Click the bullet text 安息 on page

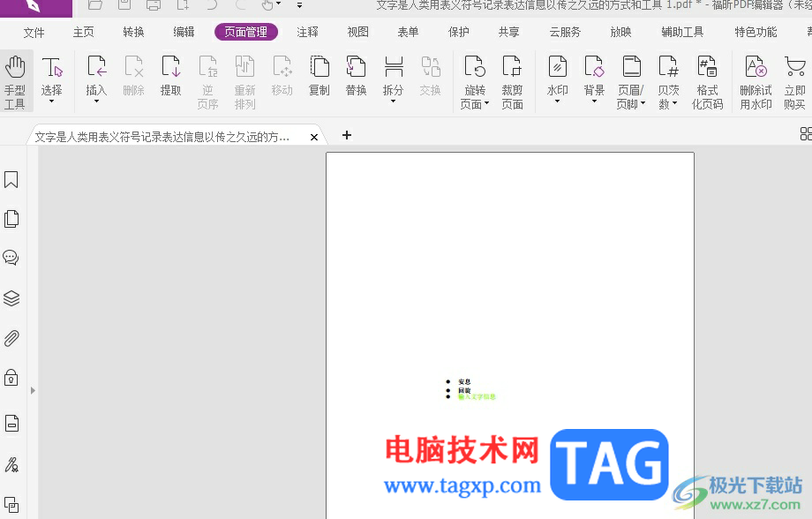(464, 381)
